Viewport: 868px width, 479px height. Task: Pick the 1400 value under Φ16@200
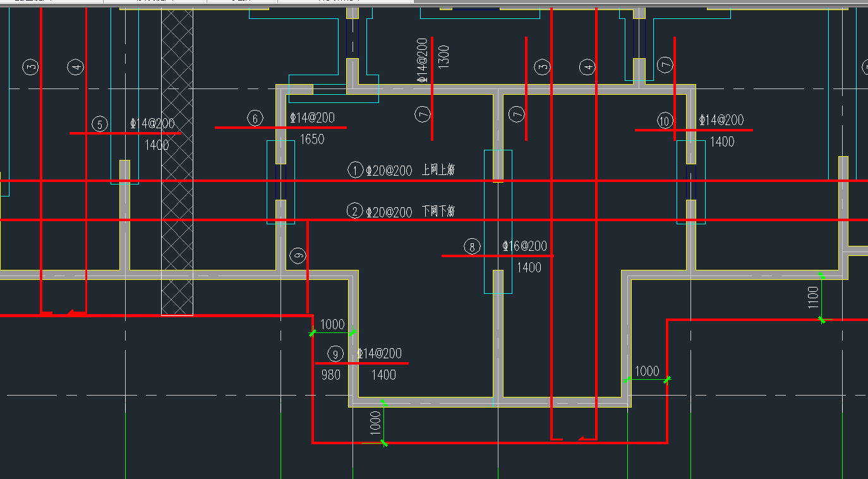[x=529, y=267]
